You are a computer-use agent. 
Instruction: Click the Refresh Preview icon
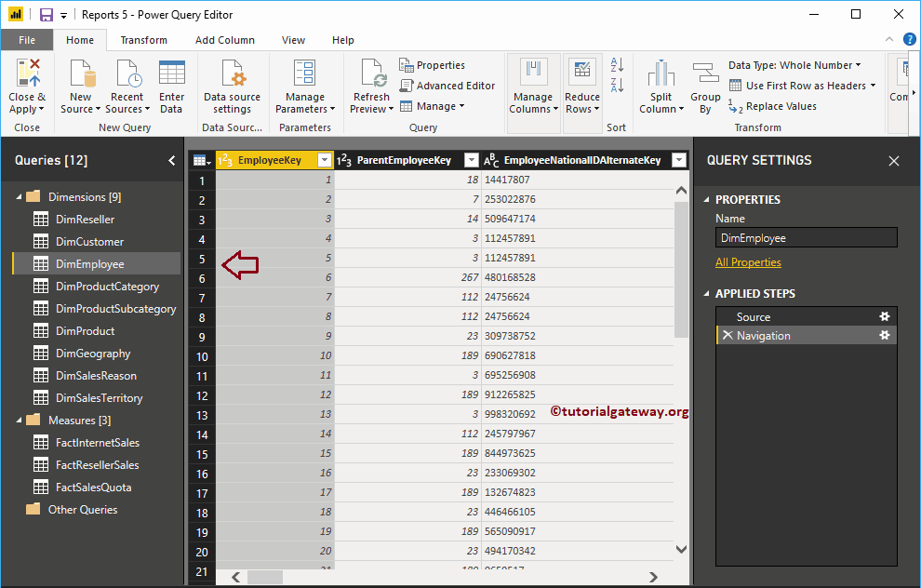pos(372,73)
